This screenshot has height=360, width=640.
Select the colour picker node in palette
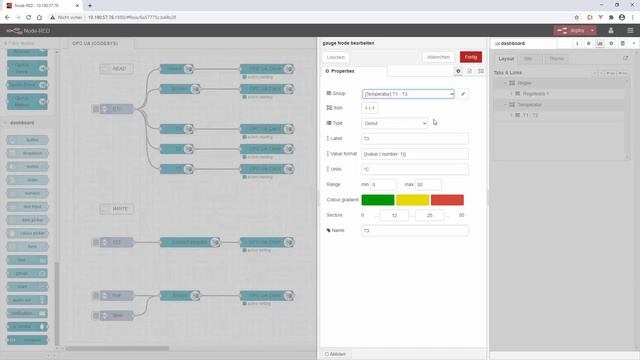[x=27, y=233]
